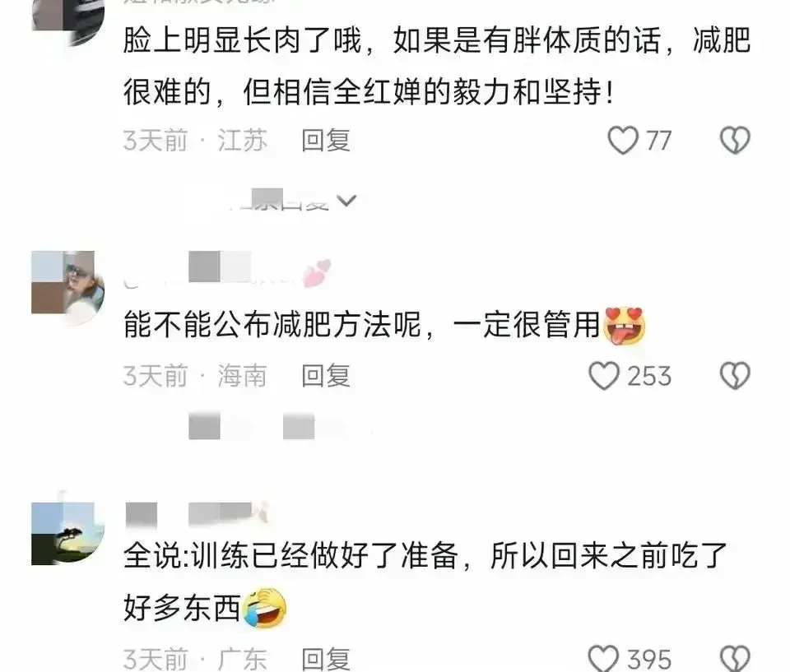Select the comment text 能不能公布减肥方法呢
The height and width of the screenshot is (672, 790).
click(272, 324)
